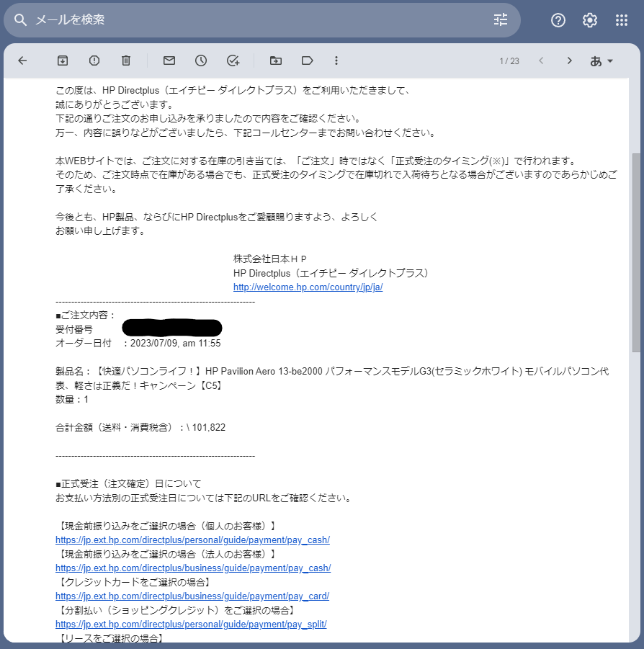This screenshot has height=649, width=644.
Task: Click the お願い申し上げます。 line
Action: [x=101, y=231]
